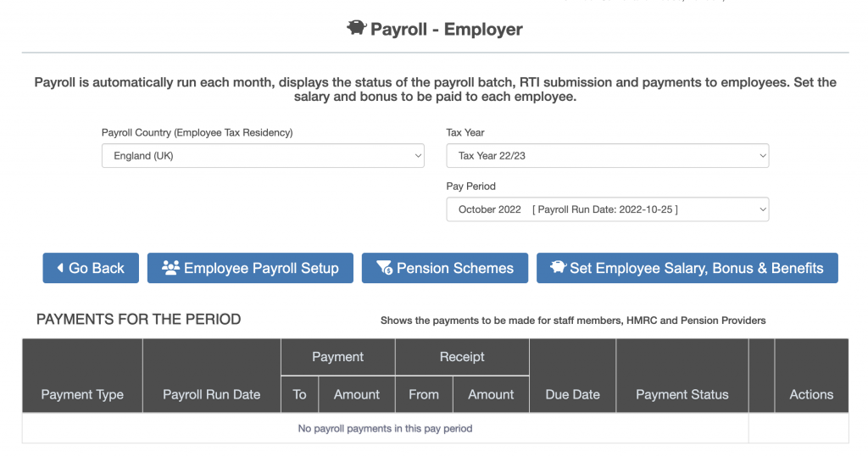868x457 pixels.
Task: Click the Amount header under Receipt
Action: tap(491, 394)
